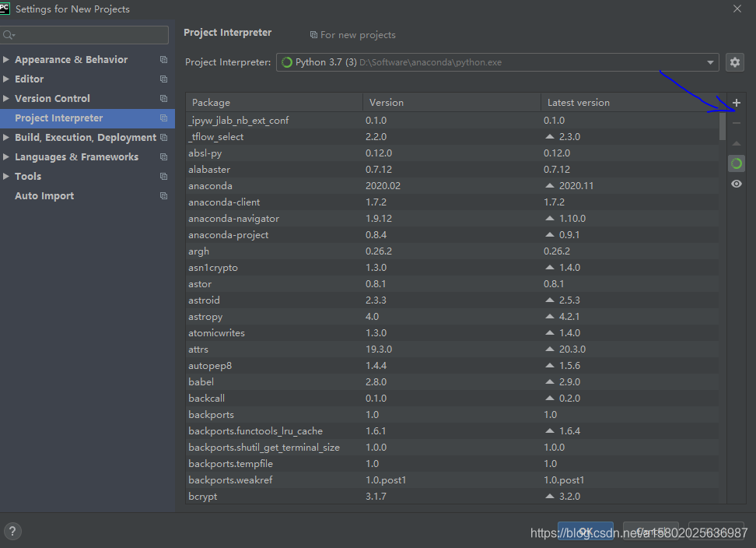The width and height of the screenshot is (756, 548).
Task: Select Project Interpreter in the sidebar
Action: pyautogui.click(x=87, y=118)
